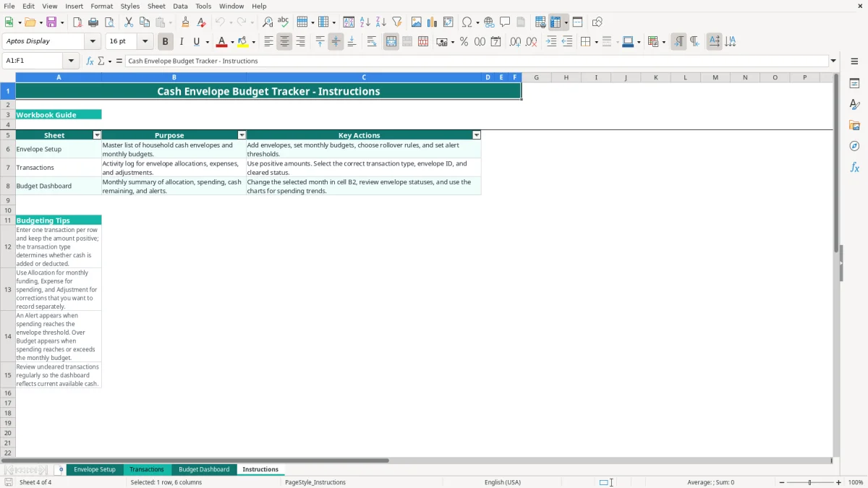Open the Key Actions filter dropdown
The width and height of the screenshot is (868, 488).
[x=476, y=135]
